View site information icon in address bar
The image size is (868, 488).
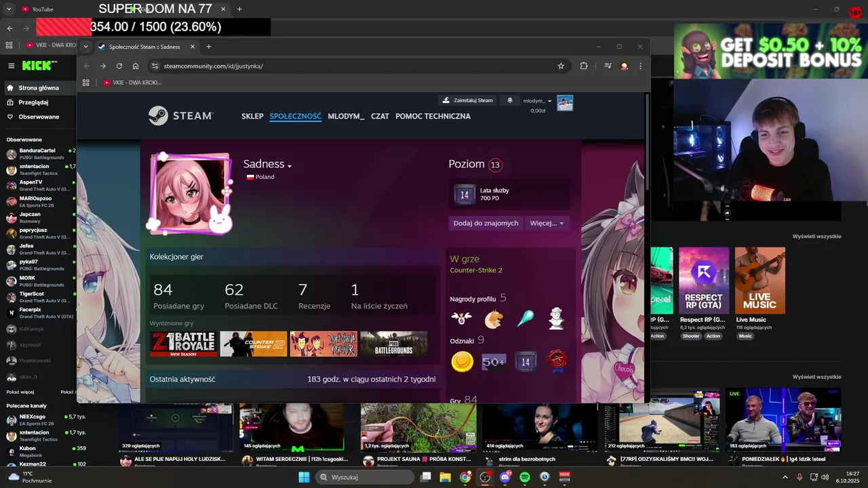click(155, 66)
